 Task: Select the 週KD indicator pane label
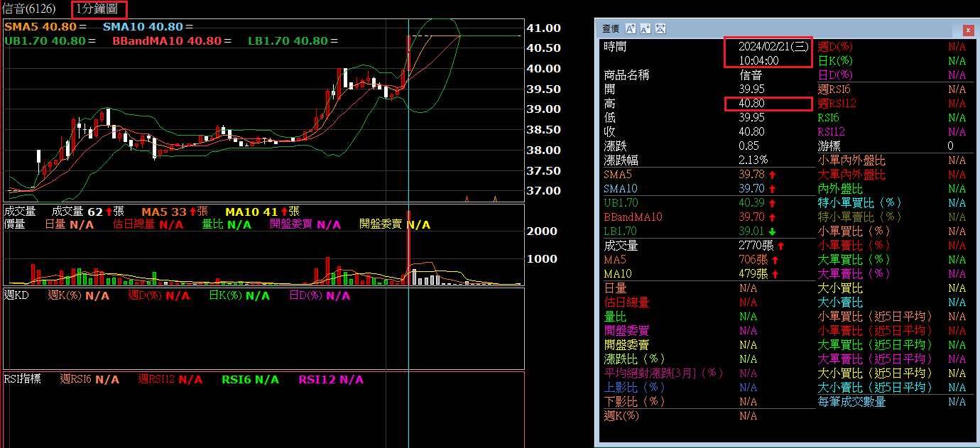(16, 295)
